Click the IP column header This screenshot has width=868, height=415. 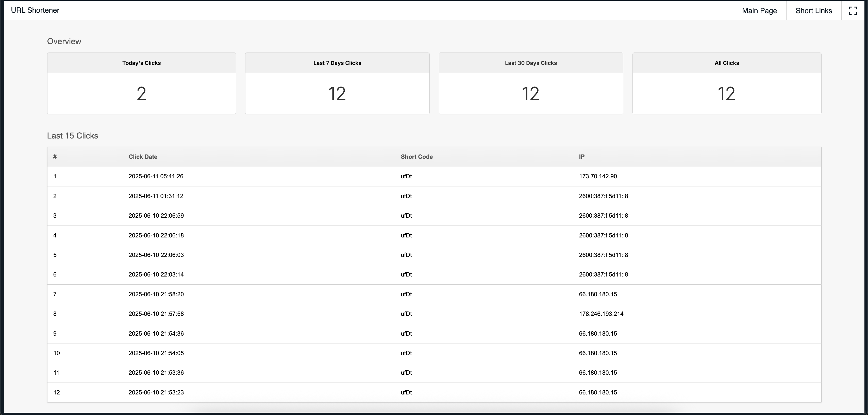click(582, 157)
